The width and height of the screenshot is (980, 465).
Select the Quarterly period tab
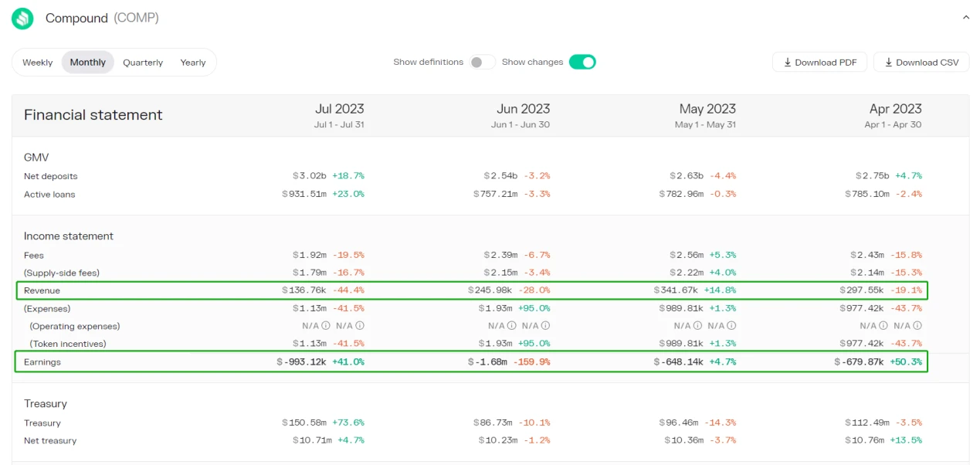pyautogui.click(x=143, y=63)
